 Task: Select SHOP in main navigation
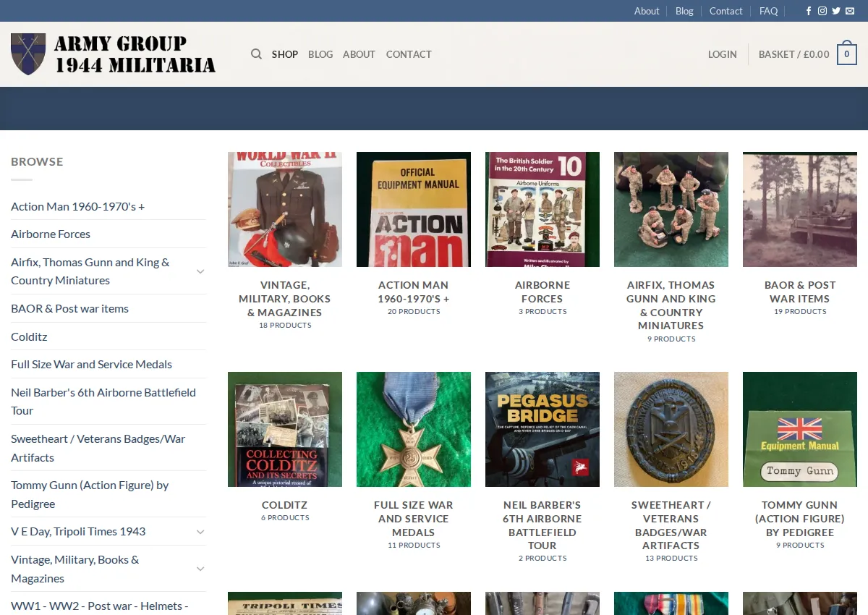point(285,54)
